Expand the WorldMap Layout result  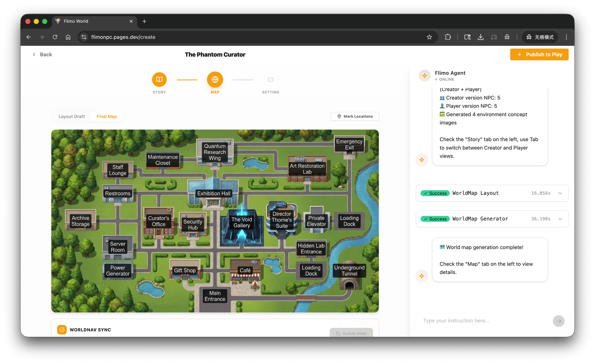[560, 193]
